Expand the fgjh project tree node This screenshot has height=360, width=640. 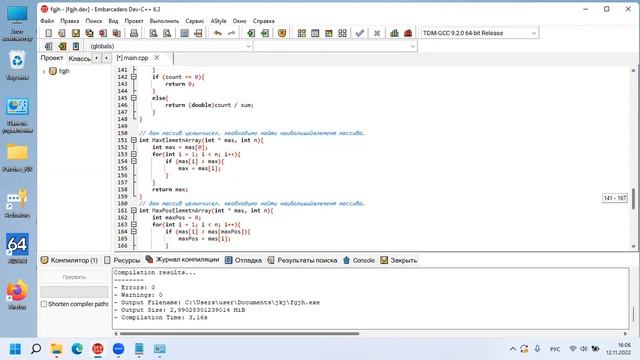tap(44, 71)
